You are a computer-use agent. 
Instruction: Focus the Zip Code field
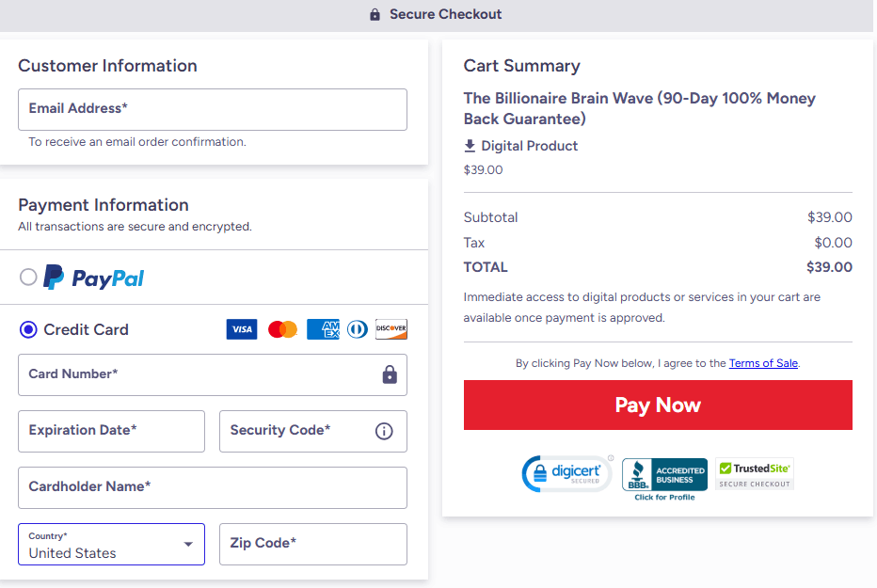coord(313,545)
